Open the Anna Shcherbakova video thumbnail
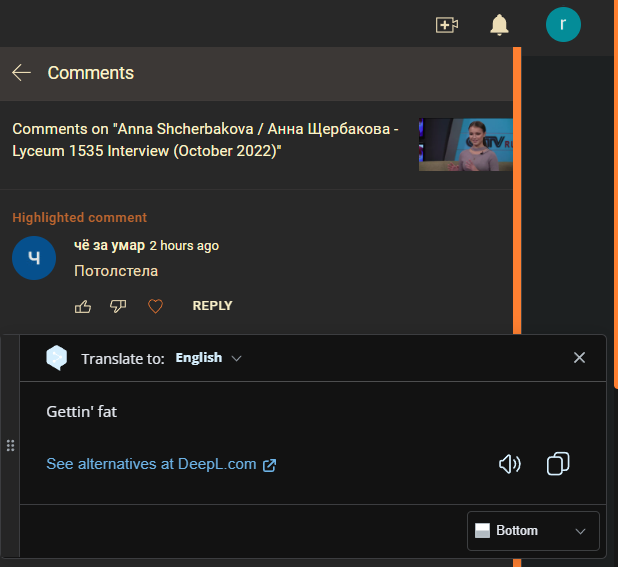Image resolution: width=618 pixels, height=567 pixels. pos(465,145)
